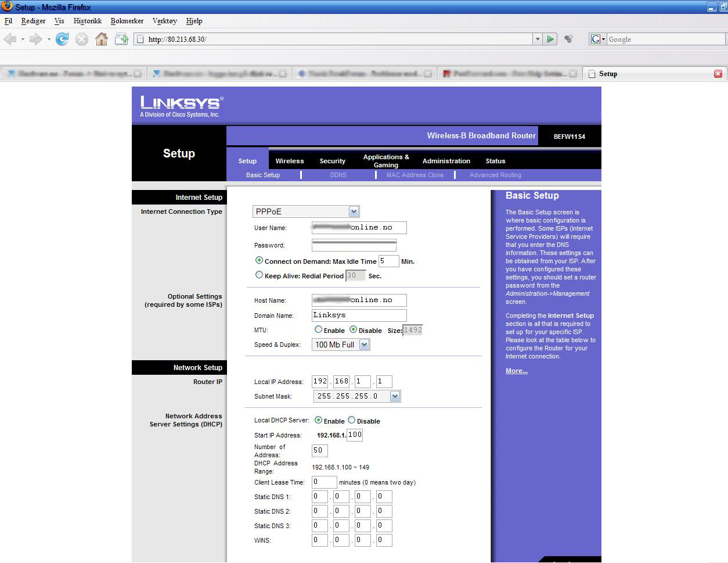
Task: Open the forward button history dropdown arrow
Action: tap(49, 39)
